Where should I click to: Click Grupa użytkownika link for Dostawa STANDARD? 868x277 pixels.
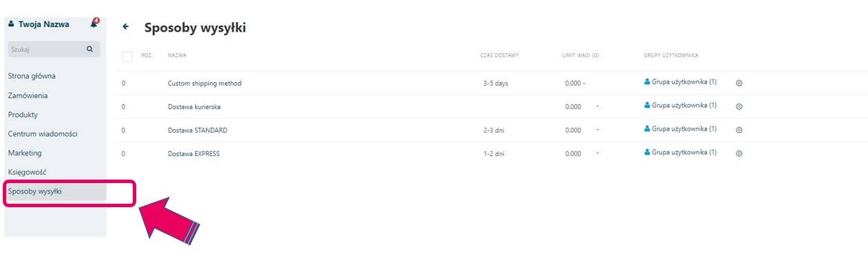683,129
